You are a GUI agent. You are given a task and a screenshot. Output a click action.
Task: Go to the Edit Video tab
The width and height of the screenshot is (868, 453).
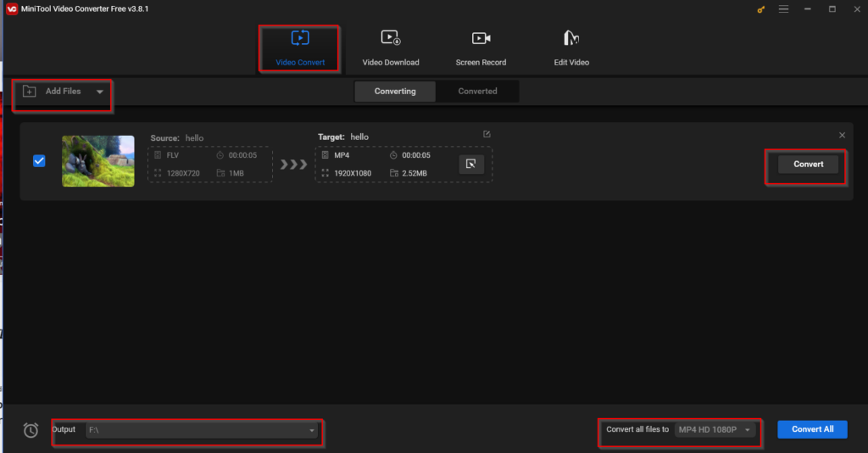pos(571,48)
